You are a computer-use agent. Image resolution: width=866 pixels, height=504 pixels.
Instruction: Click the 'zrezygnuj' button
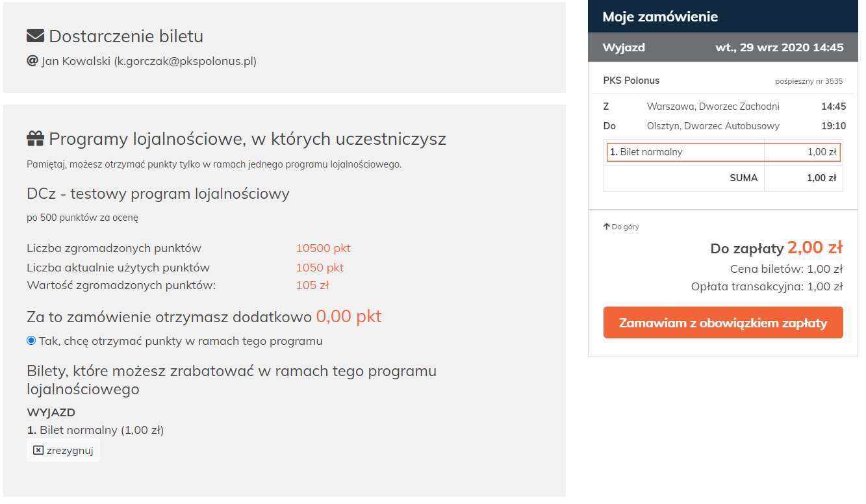[x=63, y=450]
